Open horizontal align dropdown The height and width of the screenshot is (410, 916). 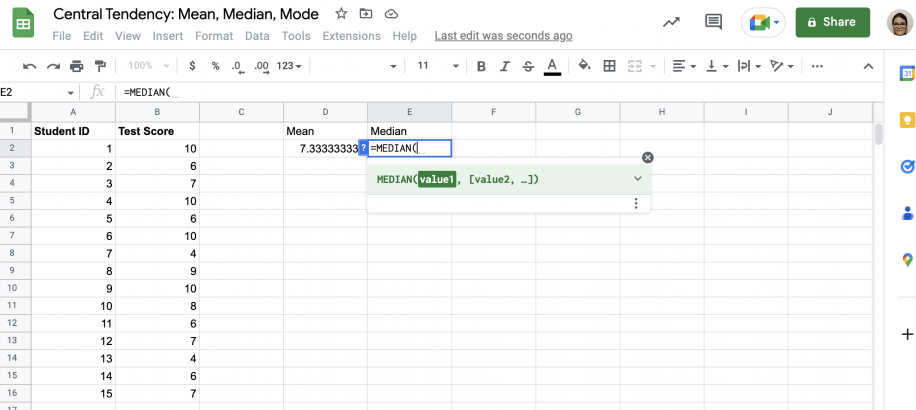[x=683, y=66]
